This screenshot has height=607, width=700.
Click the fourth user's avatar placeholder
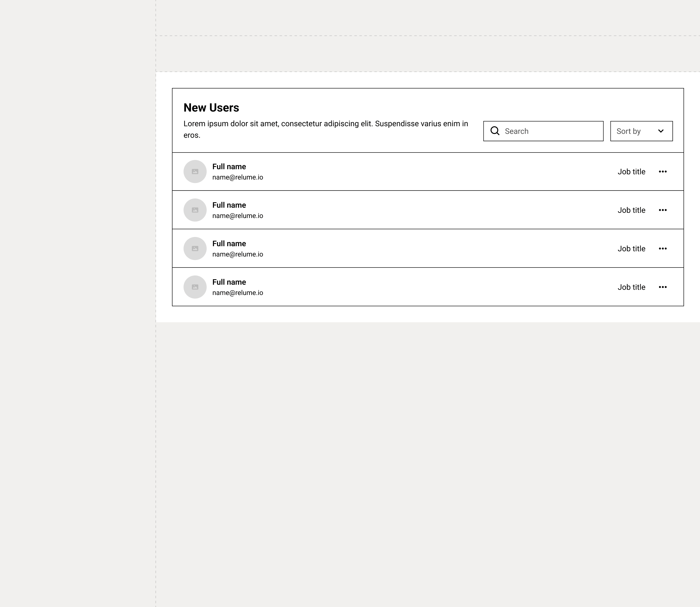point(195,287)
